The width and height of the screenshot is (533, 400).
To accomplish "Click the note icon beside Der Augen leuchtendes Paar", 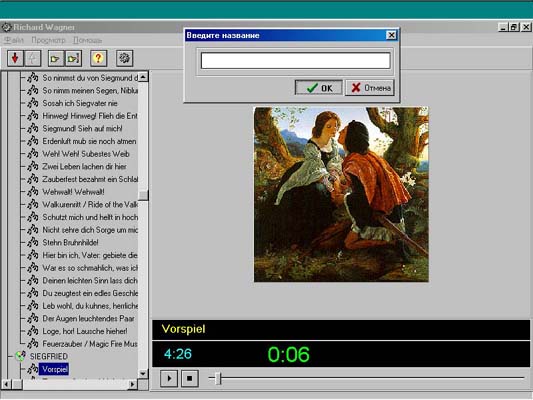I will click(33, 318).
